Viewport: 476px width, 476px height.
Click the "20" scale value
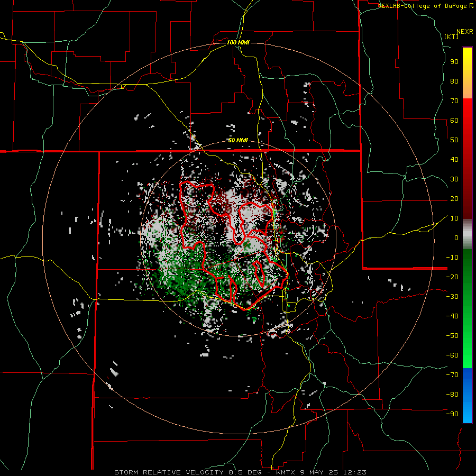[454, 199]
